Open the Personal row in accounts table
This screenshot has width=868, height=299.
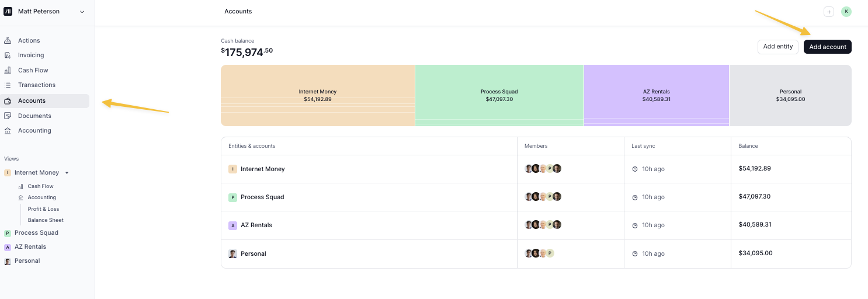pos(253,253)
